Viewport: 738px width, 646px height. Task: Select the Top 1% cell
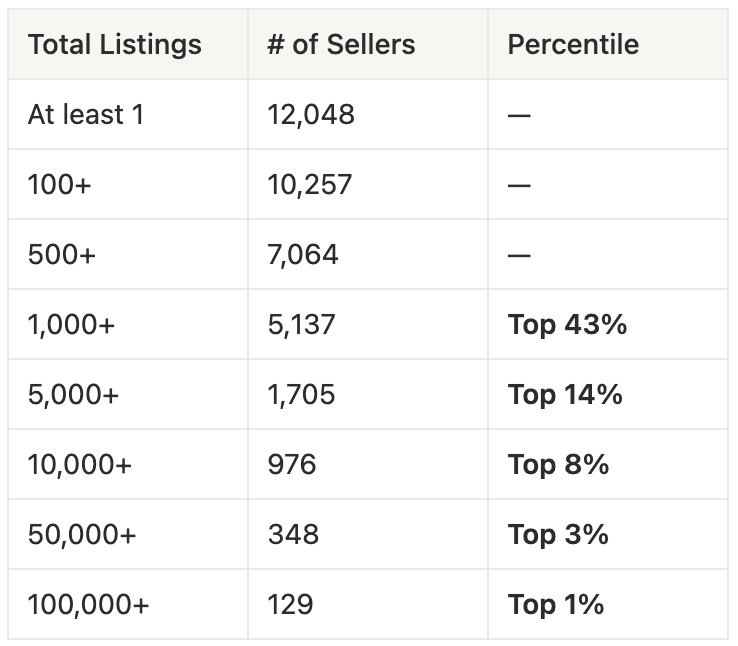coord(556,605)
